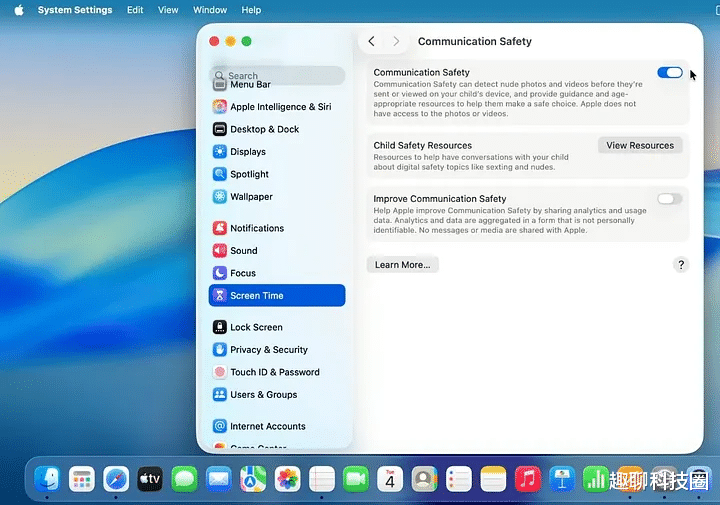Open the Help menu in menu bar

coord(251,10)
